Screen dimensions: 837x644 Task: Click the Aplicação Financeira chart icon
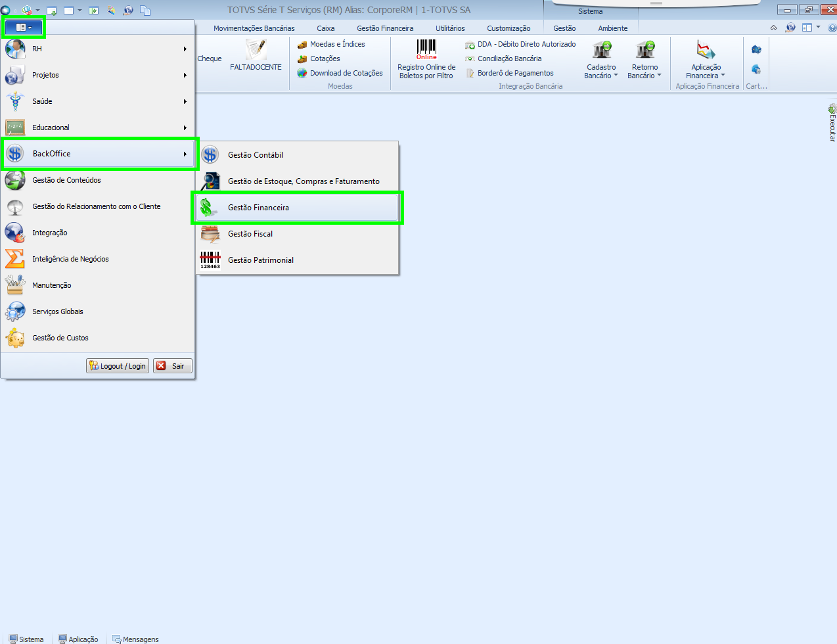point(706,50)
